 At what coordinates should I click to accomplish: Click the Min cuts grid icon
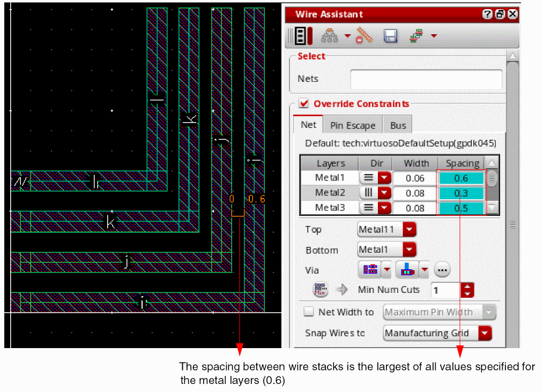pos(321,289)
